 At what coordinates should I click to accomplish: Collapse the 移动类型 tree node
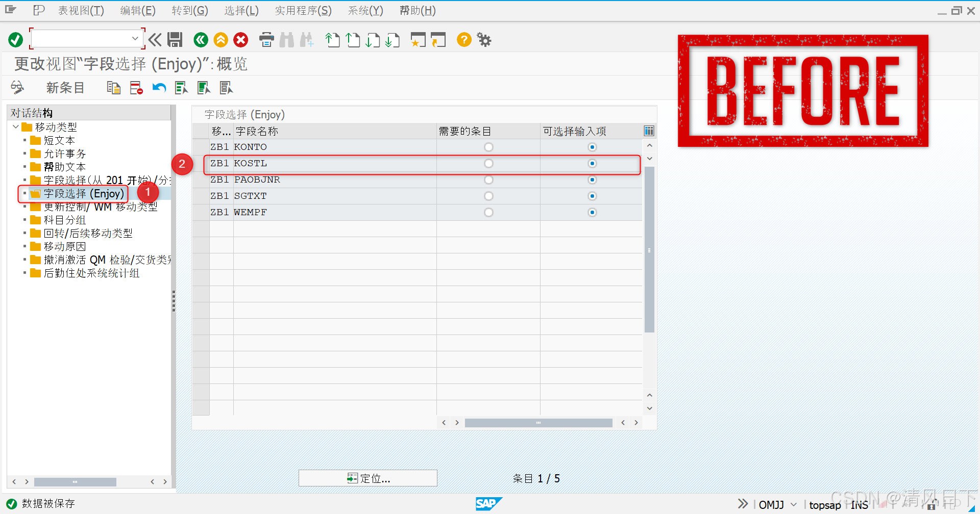coord(16,126)
